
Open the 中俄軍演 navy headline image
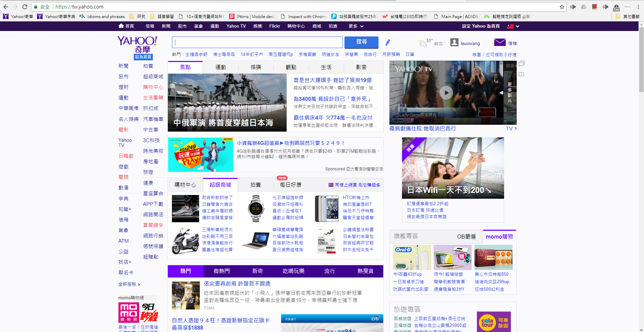point(227,103)
